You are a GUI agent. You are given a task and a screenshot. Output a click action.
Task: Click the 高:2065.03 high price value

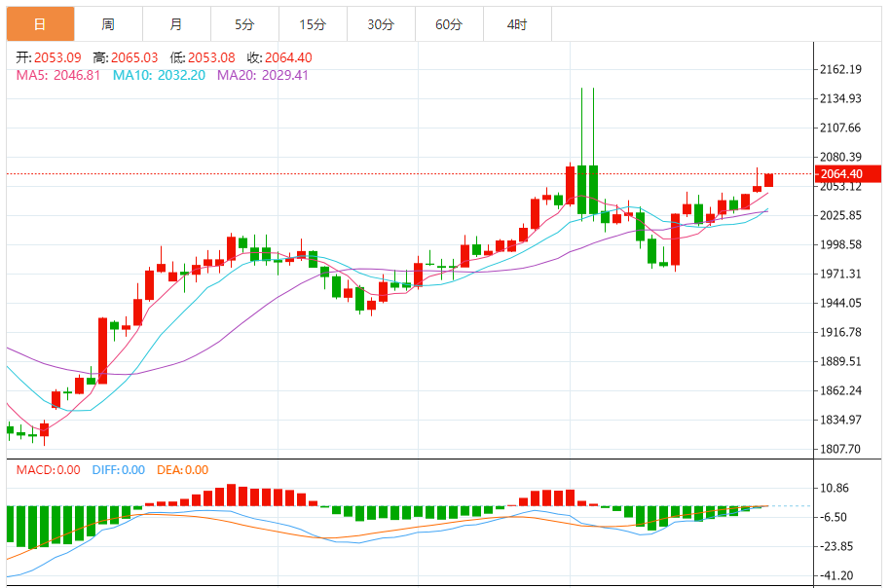(126, 57)
